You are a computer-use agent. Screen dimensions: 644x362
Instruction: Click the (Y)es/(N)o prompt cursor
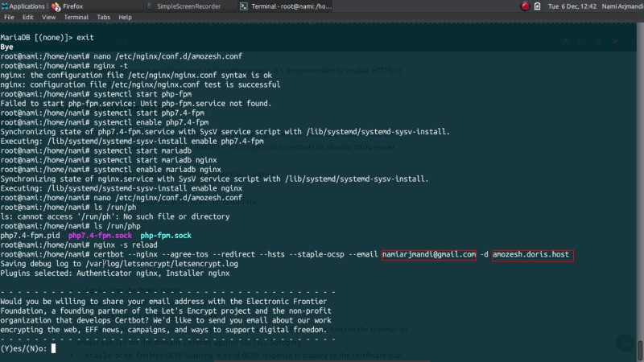(53, 348)
